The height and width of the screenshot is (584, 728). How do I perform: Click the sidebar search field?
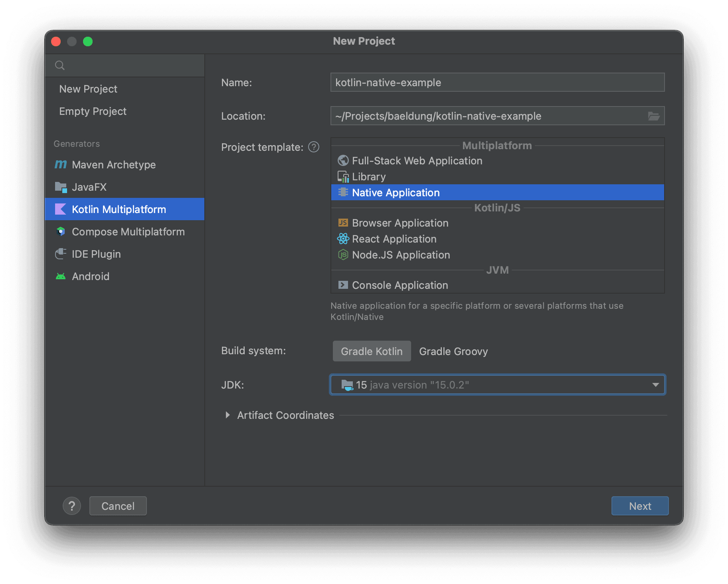point(125,65)
